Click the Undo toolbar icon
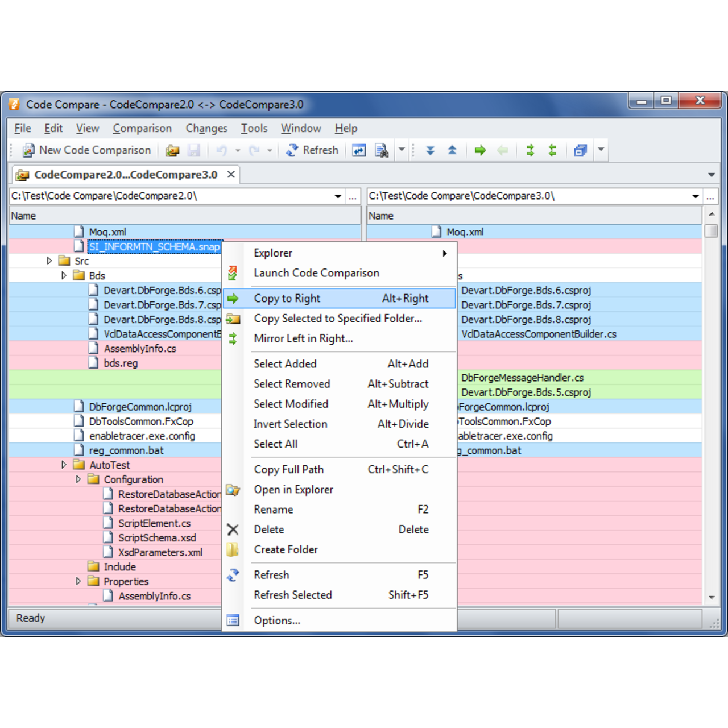Viewport: 728px width, 728px height. click(x=222, y=150)
